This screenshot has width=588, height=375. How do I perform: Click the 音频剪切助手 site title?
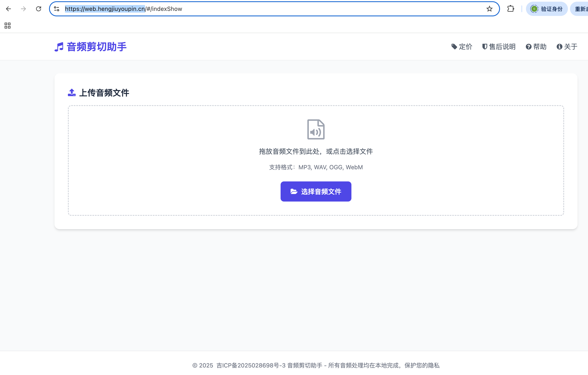click(x=97, y=47)
